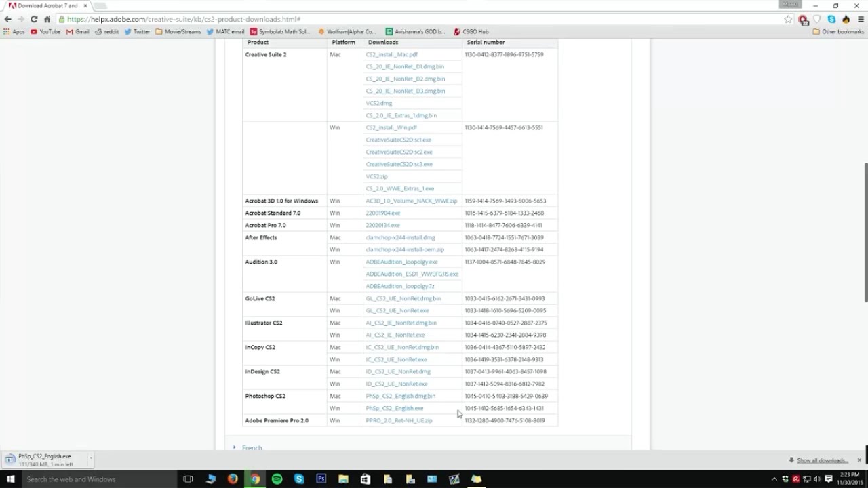Open the Gmail bookmark
The image size is (868, 488).
click(x=77, y=31)
